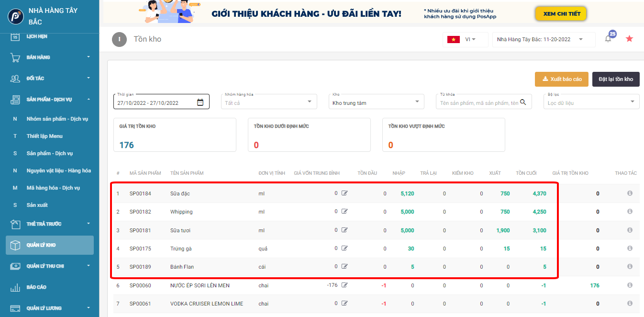The image size is (644, 317).
Task: Open the VI language dropdown
Action: click(465, 39)
